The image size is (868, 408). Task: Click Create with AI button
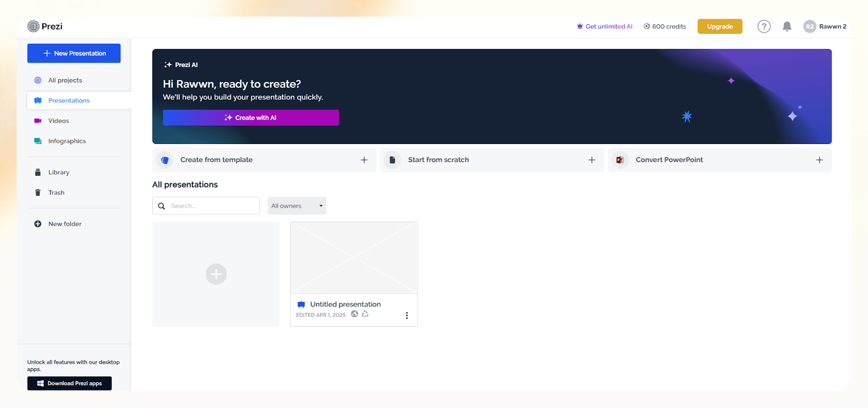(251, 117)
